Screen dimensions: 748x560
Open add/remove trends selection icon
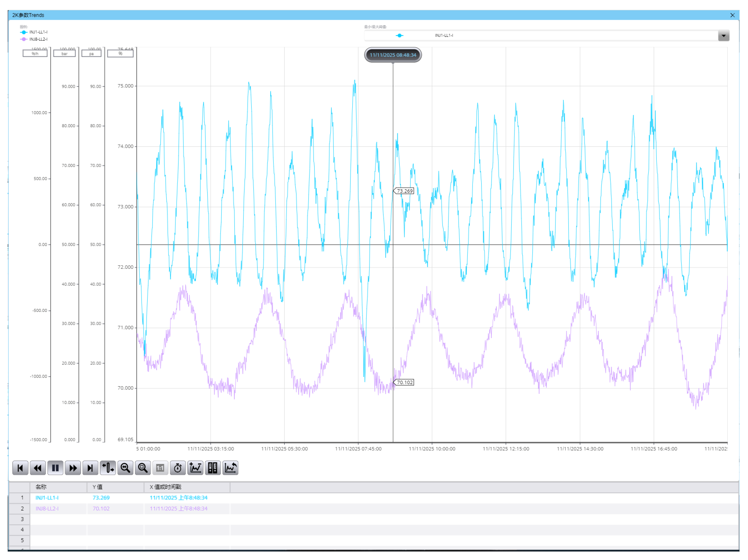tap(195, 468)
